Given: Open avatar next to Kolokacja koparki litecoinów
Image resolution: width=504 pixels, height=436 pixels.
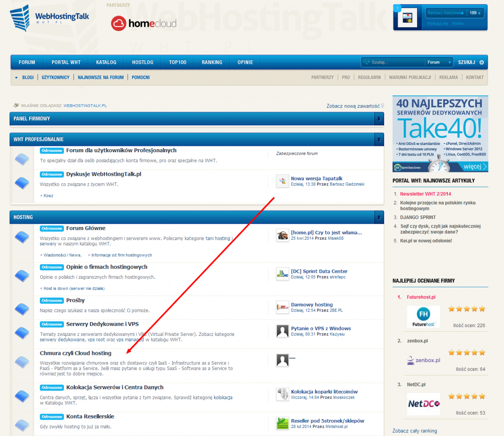Looking at the screenshot, I should click(x=282, y=394).
